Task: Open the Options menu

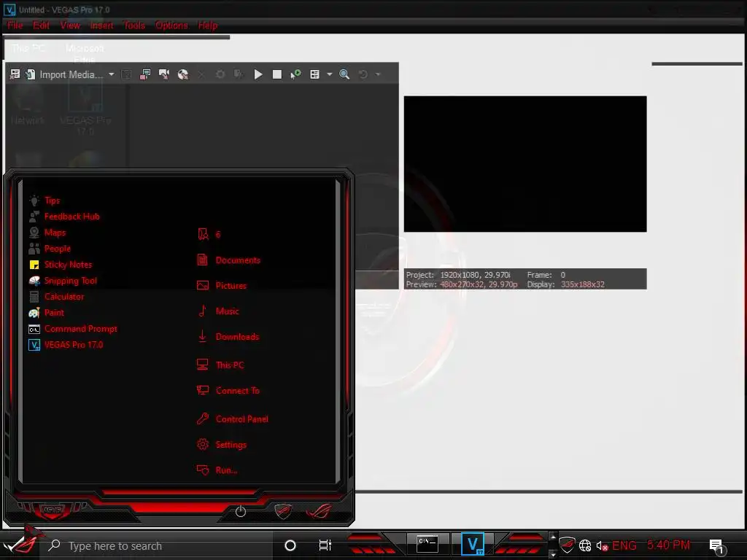Action: [171, 26]
